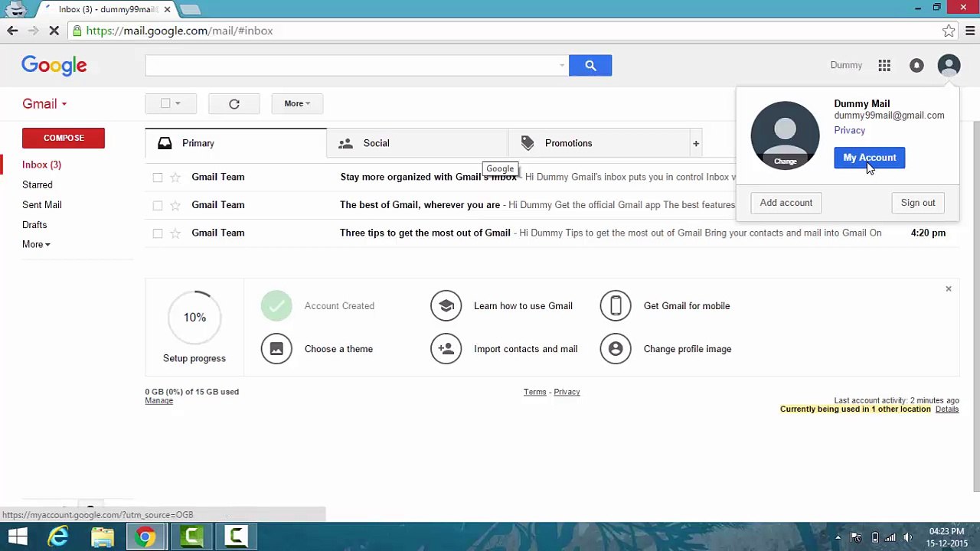The height and width of the screenshot is (551, 980).
Task: Star the 'Three tips' email
Action: tap(175, 233)
